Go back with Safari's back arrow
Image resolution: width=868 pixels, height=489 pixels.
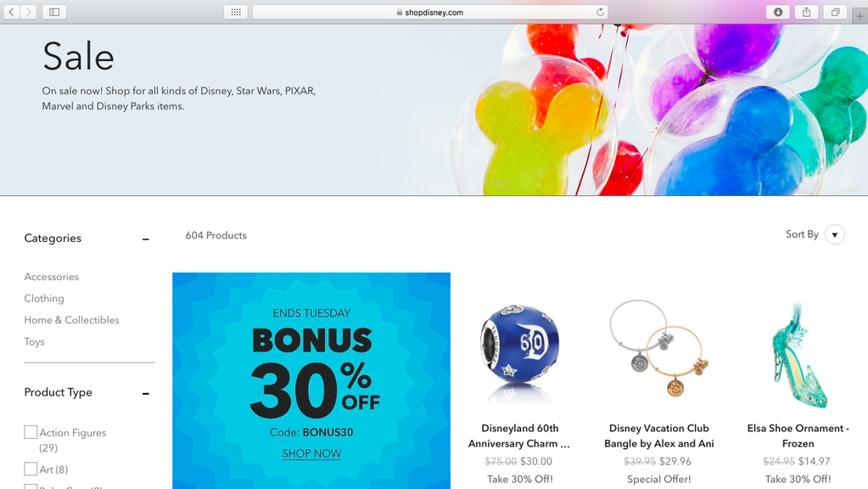click(x=12, y=12)
